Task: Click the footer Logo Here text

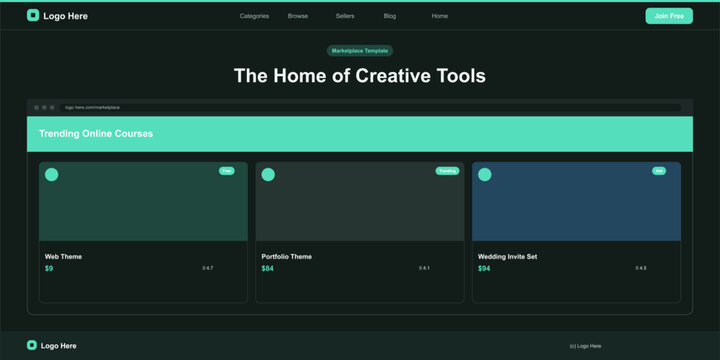Action: pos(59,346)
